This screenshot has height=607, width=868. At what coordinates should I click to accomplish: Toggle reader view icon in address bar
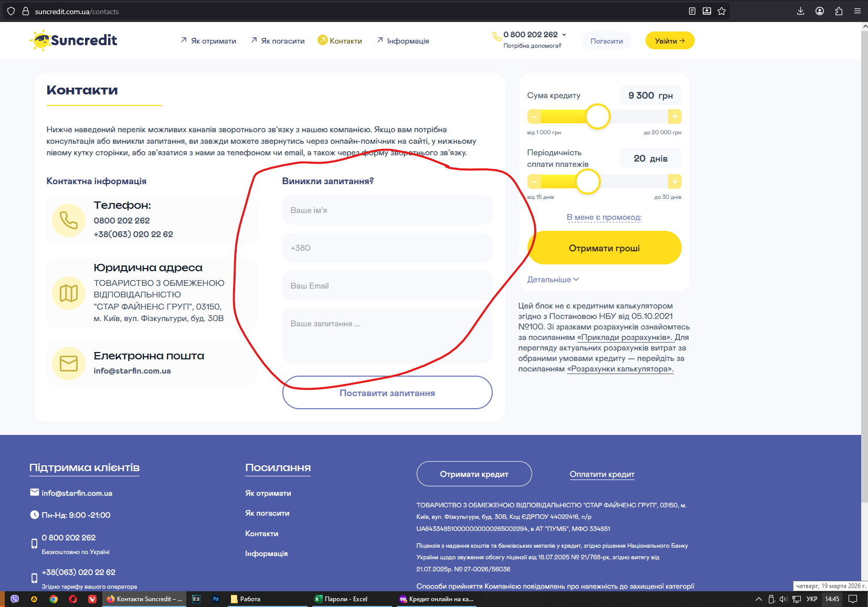[692, 11]
